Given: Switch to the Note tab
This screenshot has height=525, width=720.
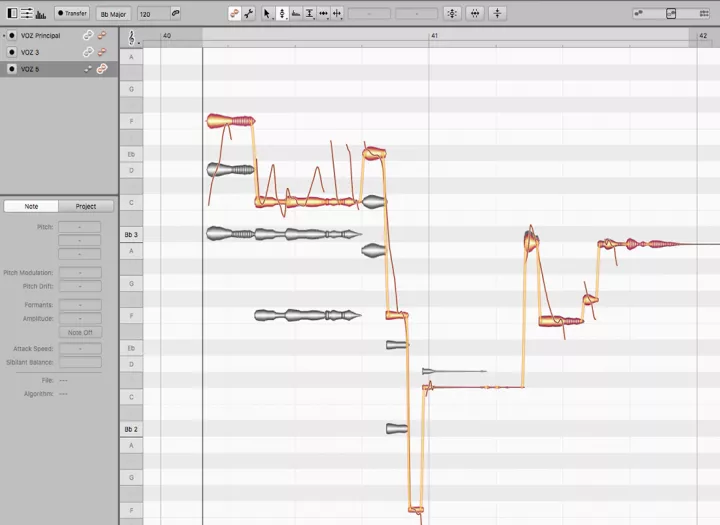Looking at the screenshot, I should coord(31,206).
